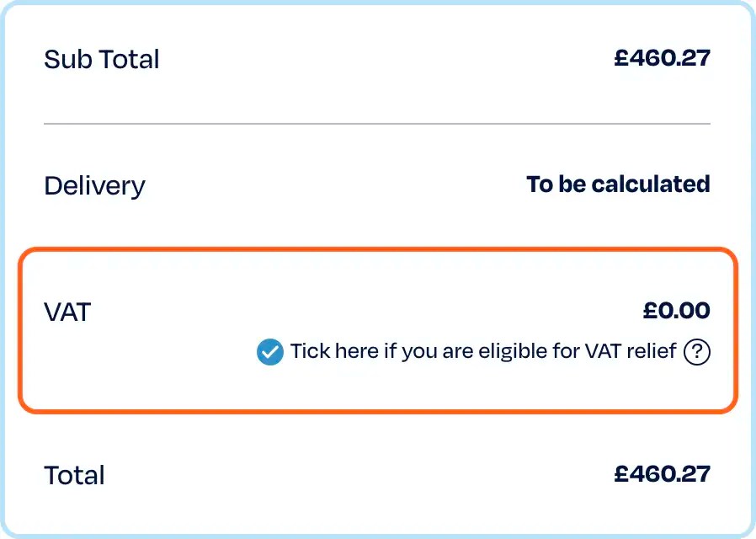Click the To be calculated delivery text

click(617, 184)
